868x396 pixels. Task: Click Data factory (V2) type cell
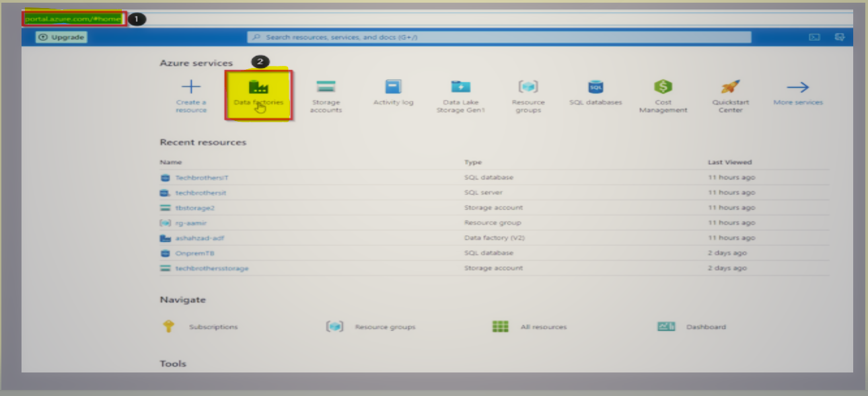(x=493, y=238)
